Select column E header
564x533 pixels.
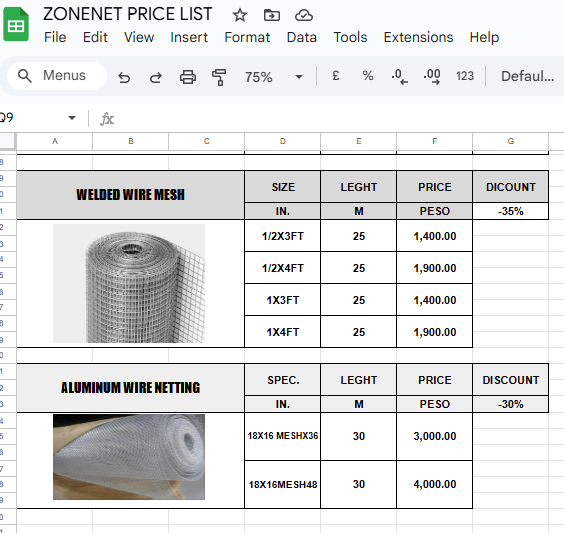tap(359, 141)
